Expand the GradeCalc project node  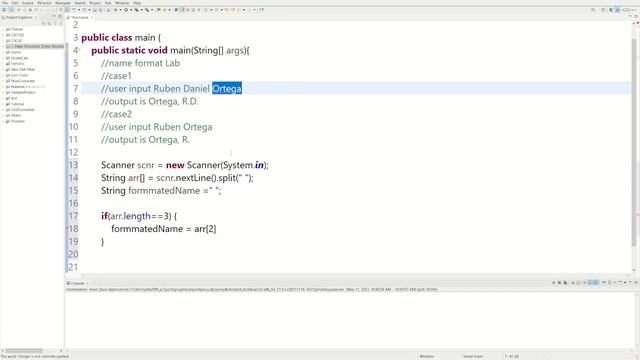[x=3, y=58]
